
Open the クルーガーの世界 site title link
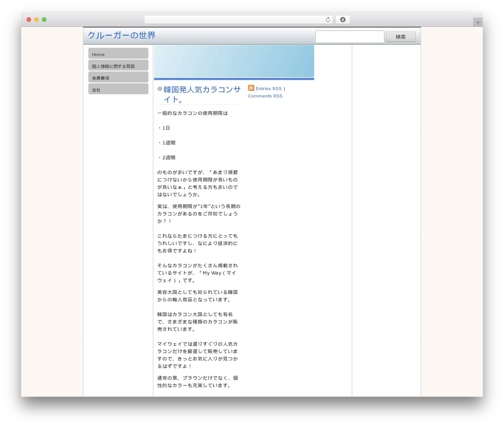[122, 35]
